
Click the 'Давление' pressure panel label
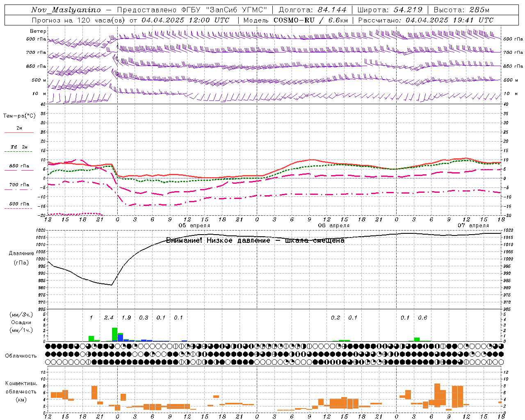click(21, 253)
